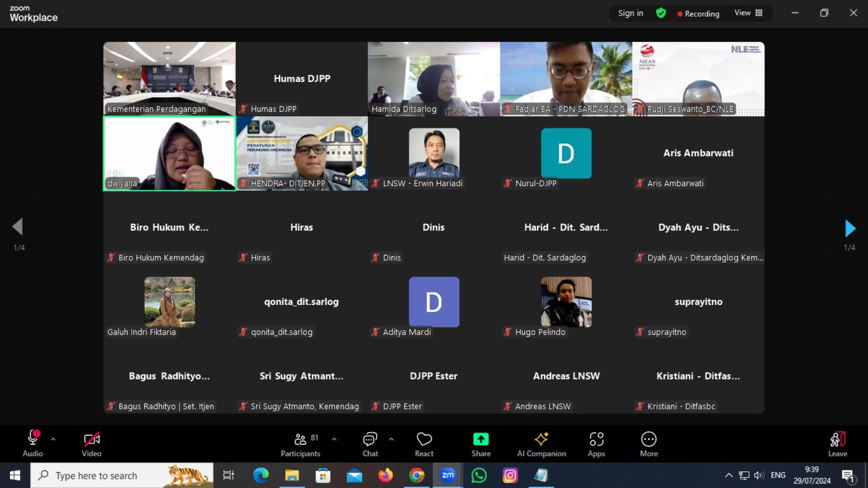Open the volume control in system tray
The width and height of the screenshot is (868, 488).
(759, 475)
